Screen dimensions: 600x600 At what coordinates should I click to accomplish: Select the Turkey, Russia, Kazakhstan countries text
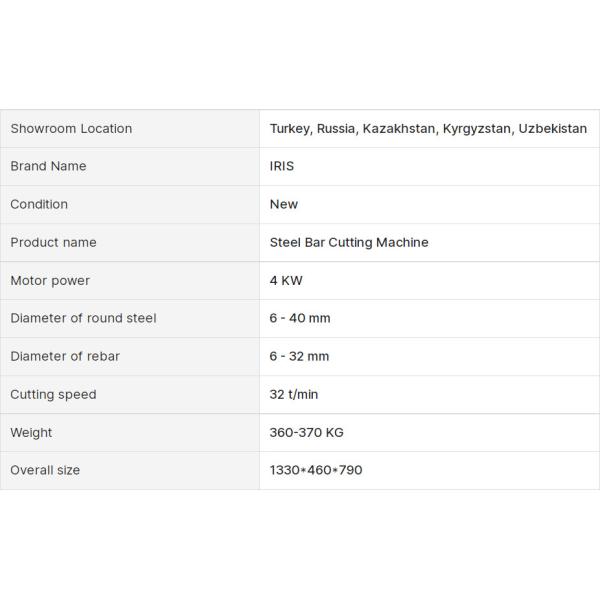tap(428, 128)
